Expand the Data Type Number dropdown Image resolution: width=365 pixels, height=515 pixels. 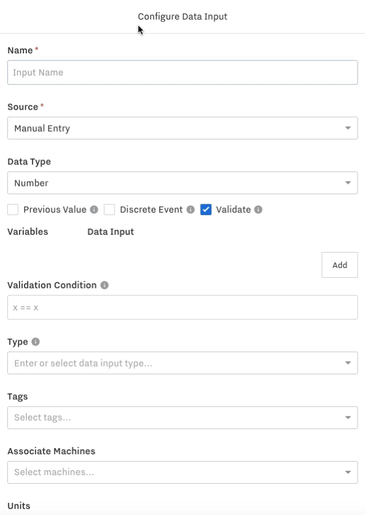(x=182, y=183)
